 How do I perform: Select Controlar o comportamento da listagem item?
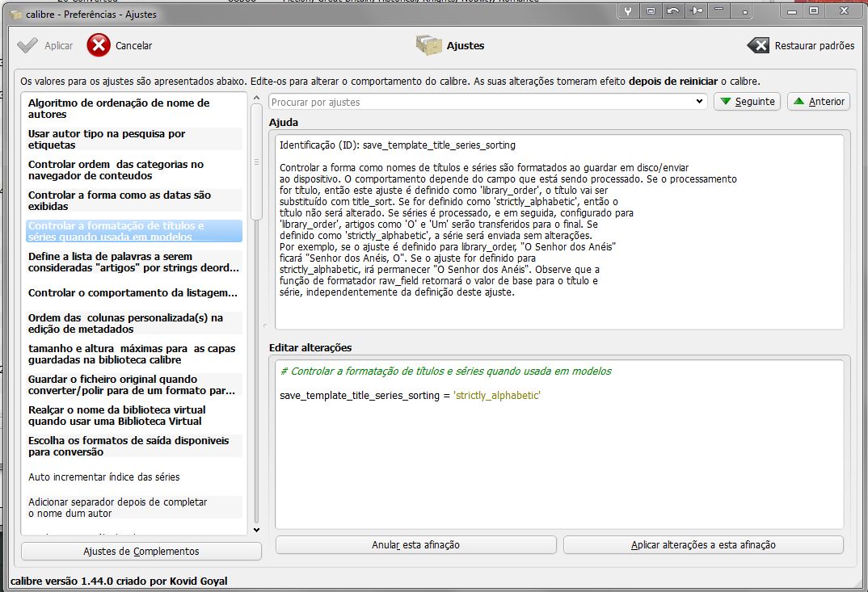tap(134, 292)
